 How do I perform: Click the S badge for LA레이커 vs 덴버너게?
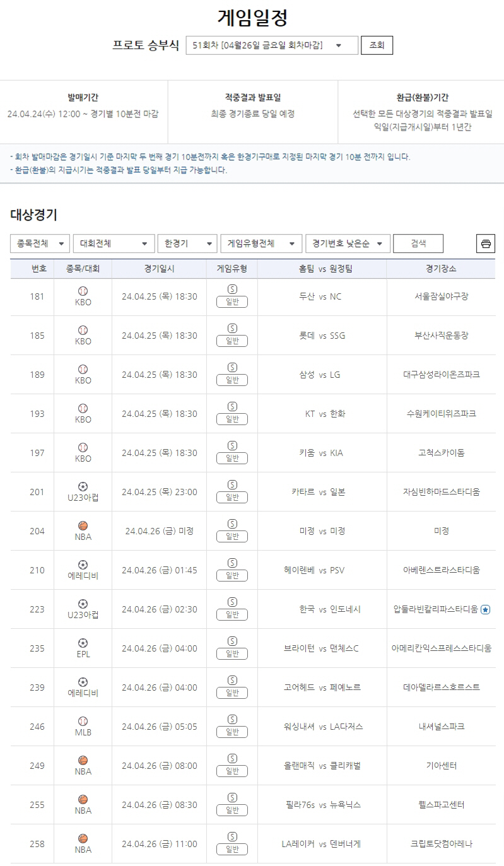coord(232,836)
